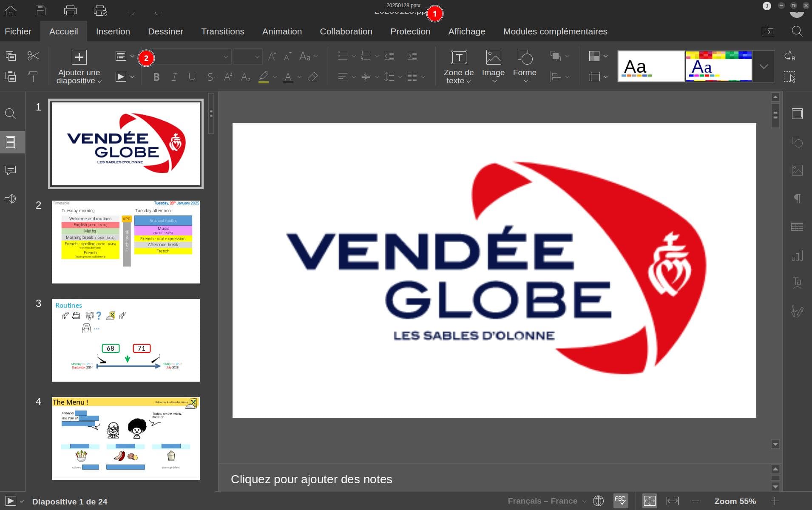Viewport: 812px width, 510px height.
Task: Open Comments panel in left sidebar
Action: click(x=11, y=170)
